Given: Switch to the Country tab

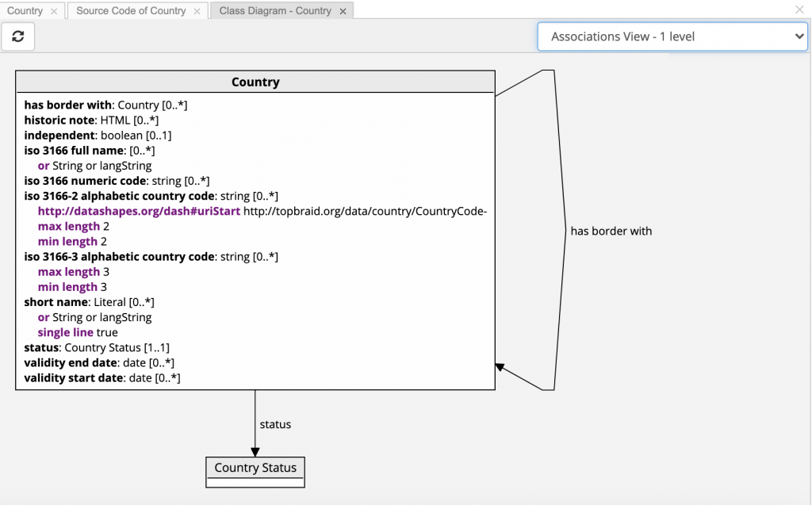Looking at the screenshot, I should click(x=25, y=11).
